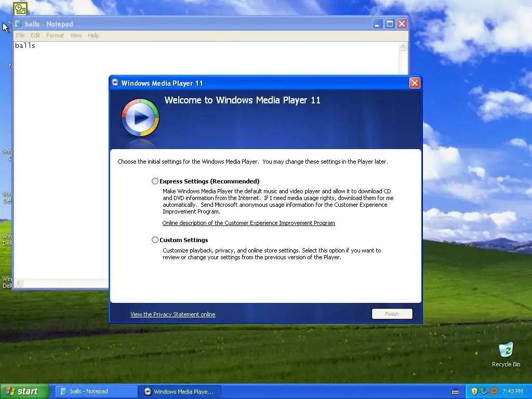Viewport: 532px width, 399px height.
Task: Click the on-screen keyboard taskbar icon
Action: pyautogui.click(x=455, y=392)
